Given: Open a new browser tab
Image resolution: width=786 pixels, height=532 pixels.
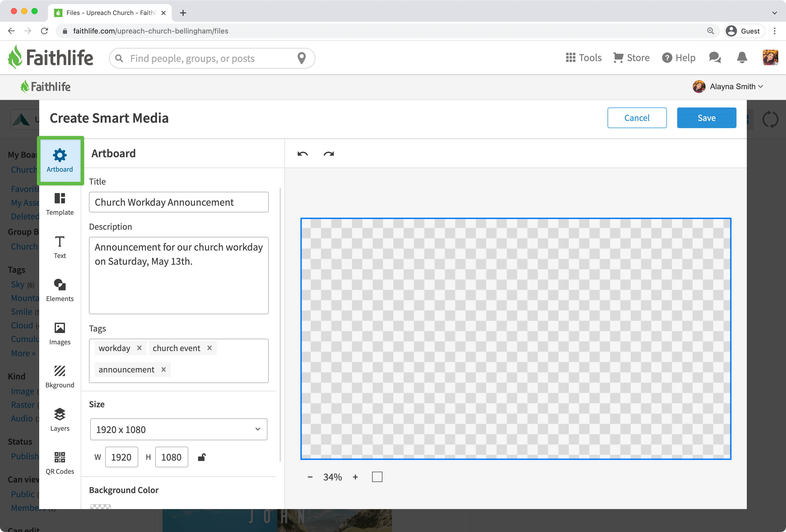Looking at the screenshot, I should [183, 13].
